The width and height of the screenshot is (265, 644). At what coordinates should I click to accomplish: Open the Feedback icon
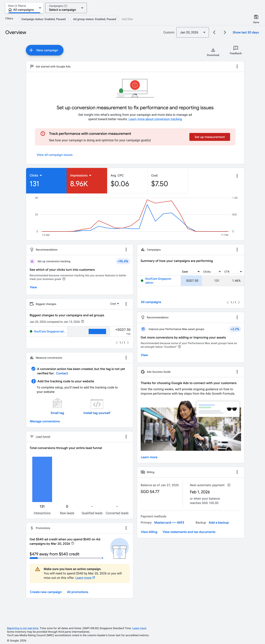(x=235, y=48)
